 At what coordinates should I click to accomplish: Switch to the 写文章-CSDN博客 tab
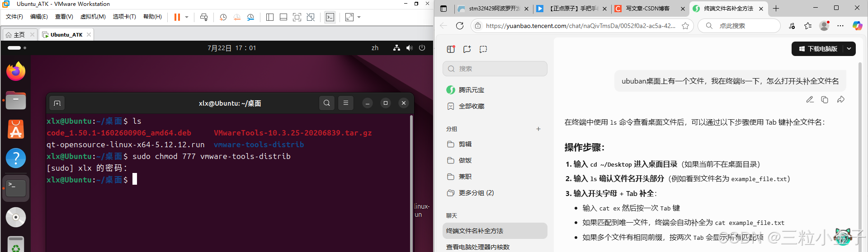(650, 9)
